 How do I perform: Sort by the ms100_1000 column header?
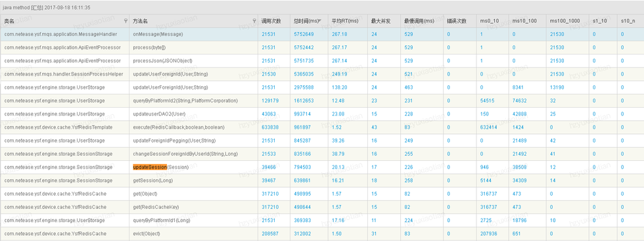pos(564,21)
